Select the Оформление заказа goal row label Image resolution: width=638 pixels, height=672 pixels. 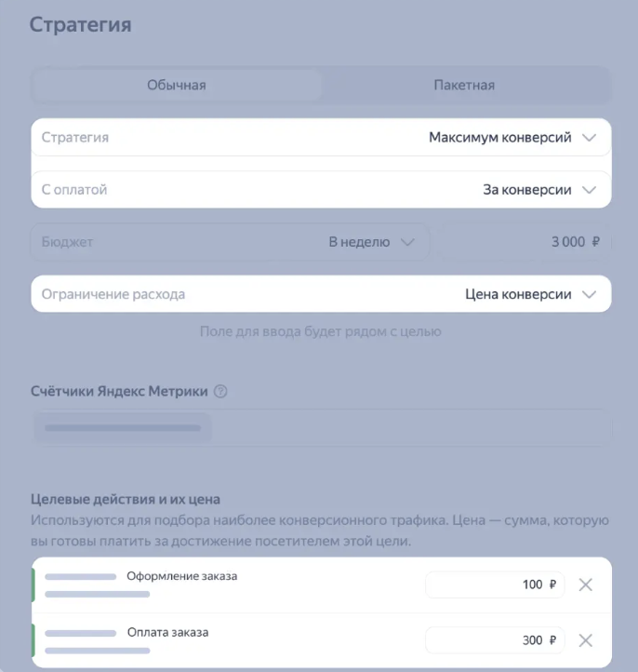(182, 576)
